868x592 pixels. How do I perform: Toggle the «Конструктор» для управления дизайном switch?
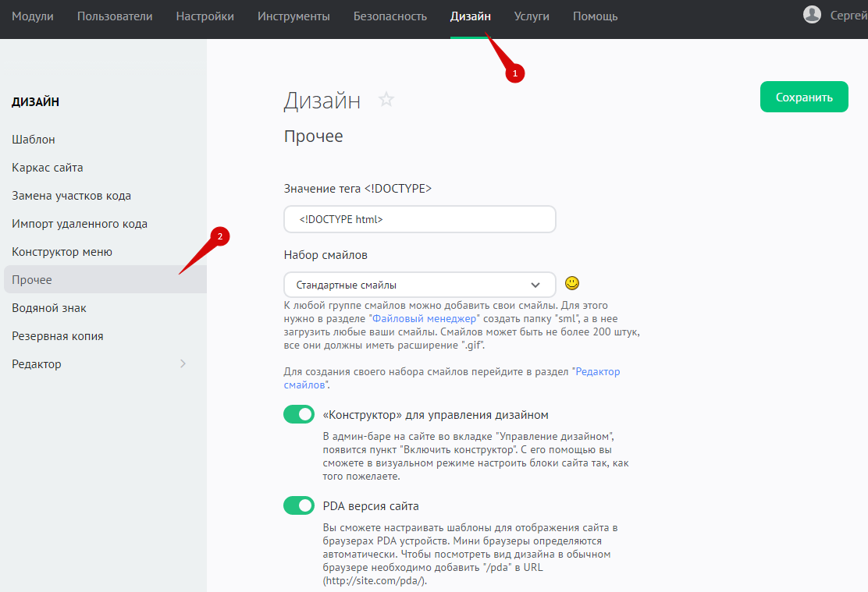point(299,414)
